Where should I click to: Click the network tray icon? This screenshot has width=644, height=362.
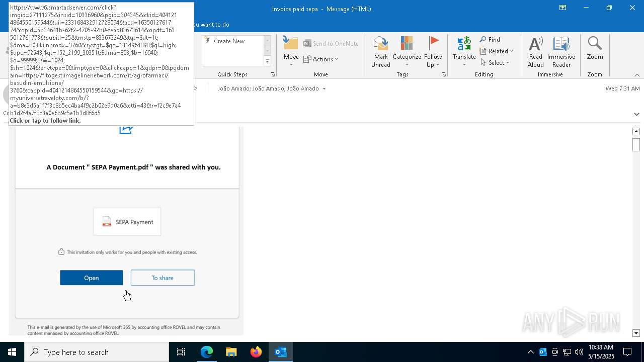click(567, 352)
